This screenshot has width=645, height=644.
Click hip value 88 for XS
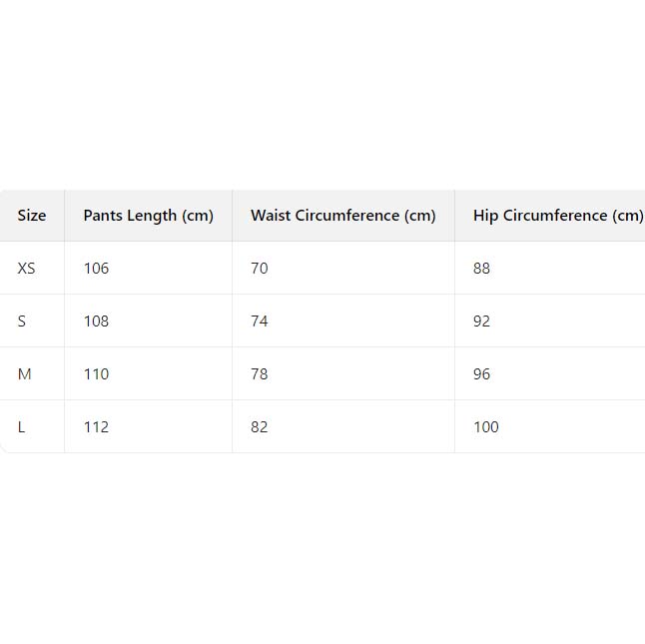[482, 269]
